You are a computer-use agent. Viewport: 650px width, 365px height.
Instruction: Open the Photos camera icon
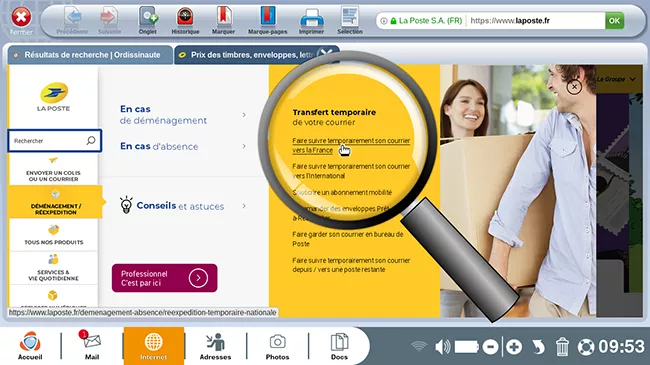tap(277, 342)
